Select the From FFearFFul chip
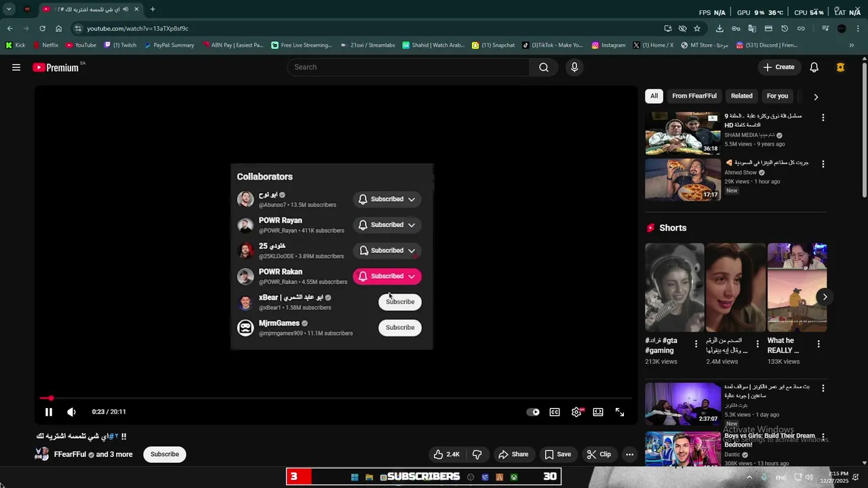This screenshot has height=488, width=868. (x=694, y=96)
